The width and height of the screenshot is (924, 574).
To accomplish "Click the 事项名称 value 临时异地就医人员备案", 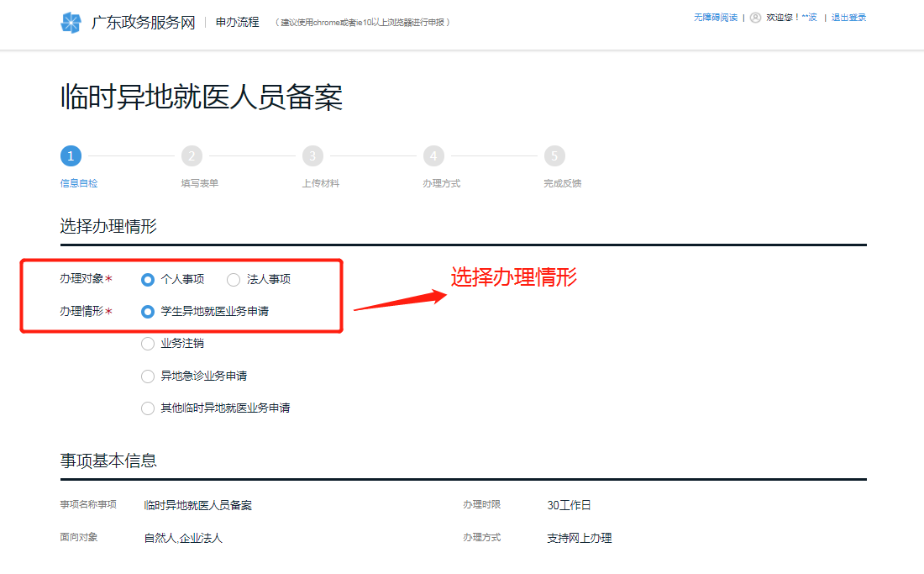I will [x=198, y=505].
